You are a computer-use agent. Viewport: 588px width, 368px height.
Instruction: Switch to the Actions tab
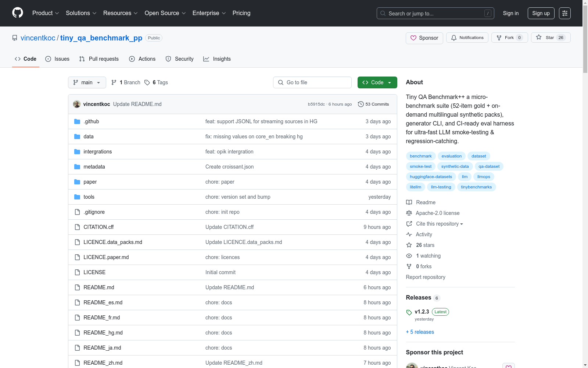click(x=142, y=59)
